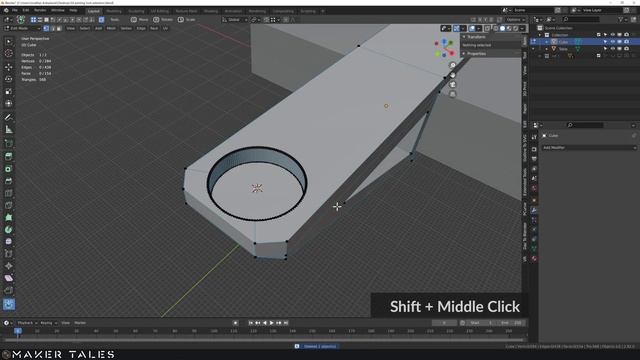
Task: Select the Shrink/Fatten tool
Action: pyautogui.click(x=9, y=266)
